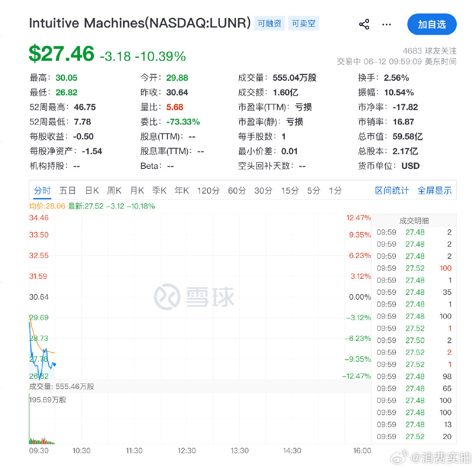Open the three-dot more options menu

point(386,24)
